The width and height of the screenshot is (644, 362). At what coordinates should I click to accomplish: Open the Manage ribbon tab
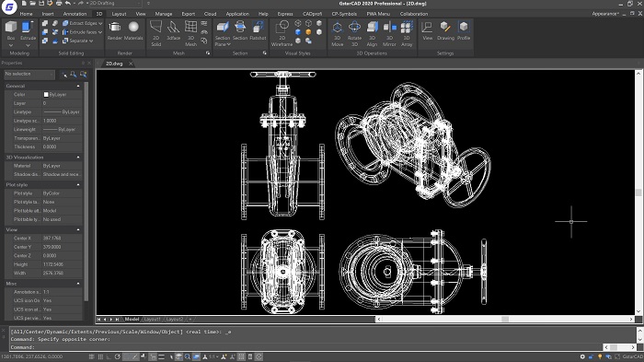164,14
